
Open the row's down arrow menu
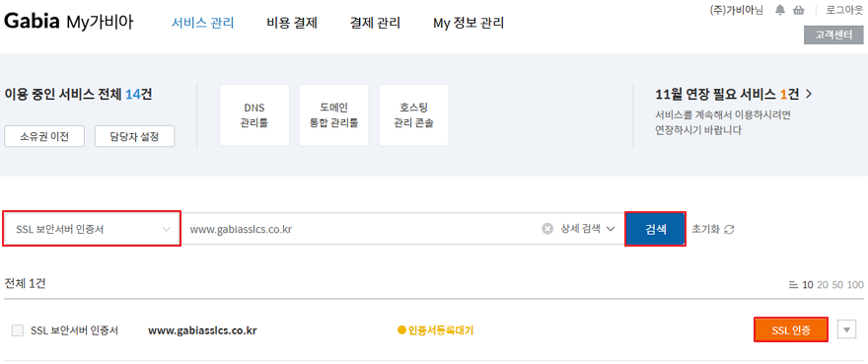pyautogui.click(x=846, y=330)
